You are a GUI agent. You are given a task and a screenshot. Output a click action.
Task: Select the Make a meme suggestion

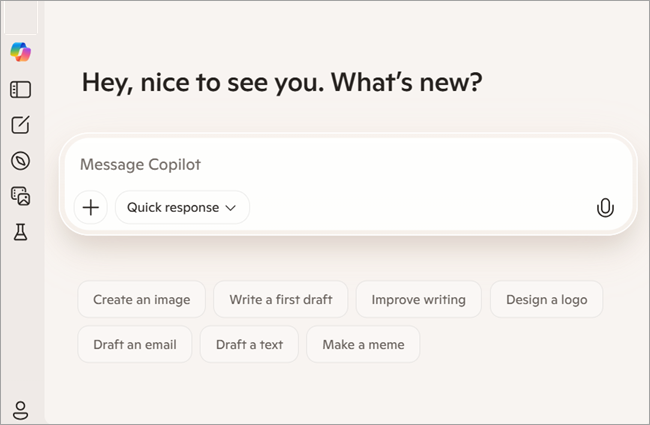pyautogui.click(x=363, y=344)
